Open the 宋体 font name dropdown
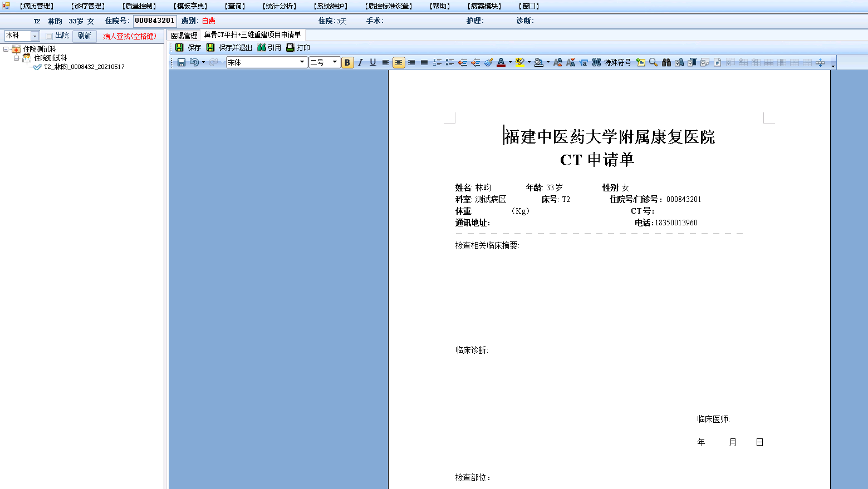The height and width of the screenshot is (489, 868). [x=302, y=62]
